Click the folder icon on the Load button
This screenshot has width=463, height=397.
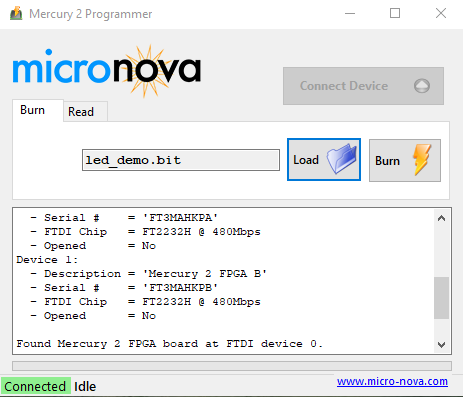[x=342, y=159]
